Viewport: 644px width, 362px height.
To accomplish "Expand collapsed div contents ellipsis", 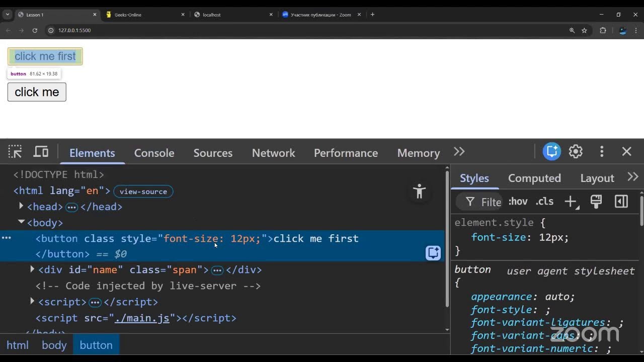I will tap(217, 270).
